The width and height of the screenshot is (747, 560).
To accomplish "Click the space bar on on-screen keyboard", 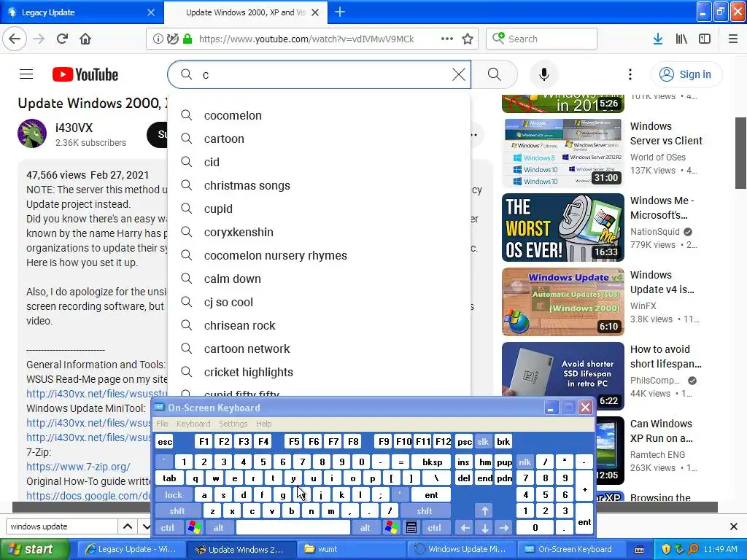I will [293, 528].
